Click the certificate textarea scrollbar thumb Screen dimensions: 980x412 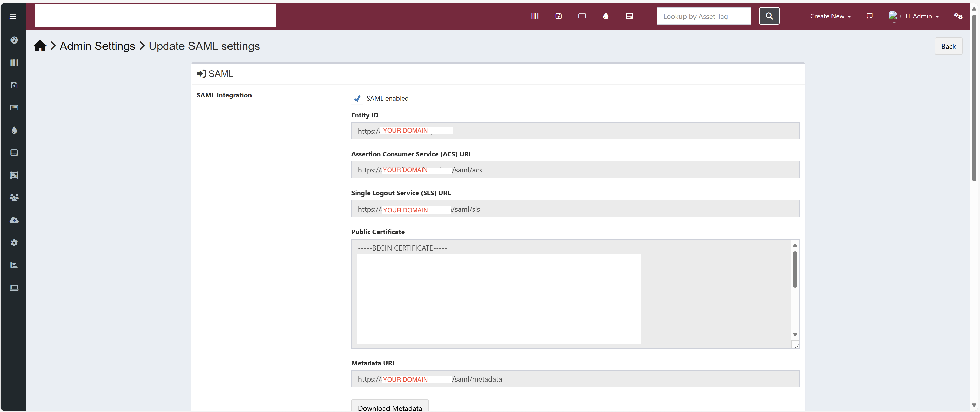tap(795, 269)
